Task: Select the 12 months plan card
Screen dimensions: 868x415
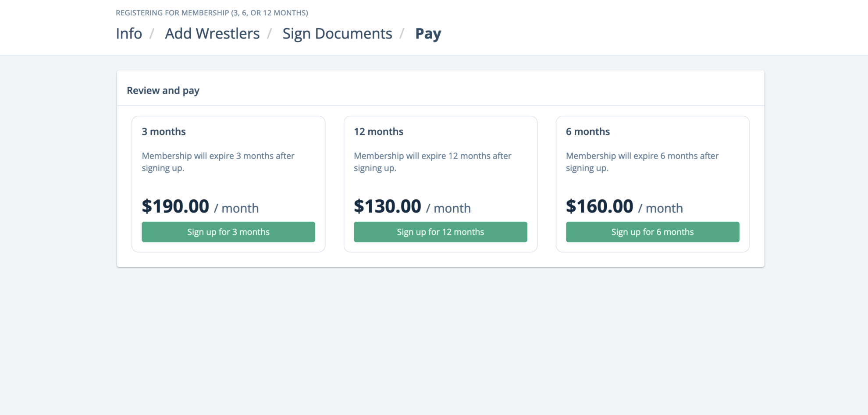Action: click(x=440, y=183)
